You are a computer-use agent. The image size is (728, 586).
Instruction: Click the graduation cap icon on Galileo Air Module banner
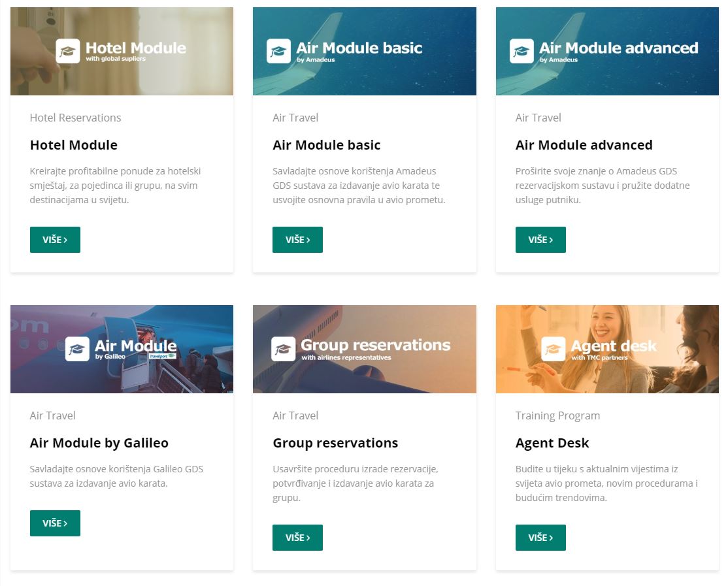click(x=77, y=349)
